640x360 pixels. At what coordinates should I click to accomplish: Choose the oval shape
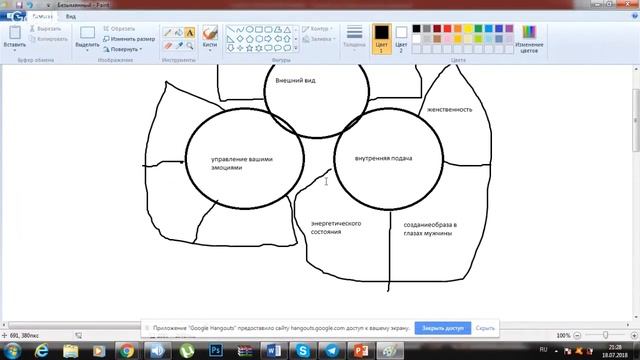pos(249,29)
